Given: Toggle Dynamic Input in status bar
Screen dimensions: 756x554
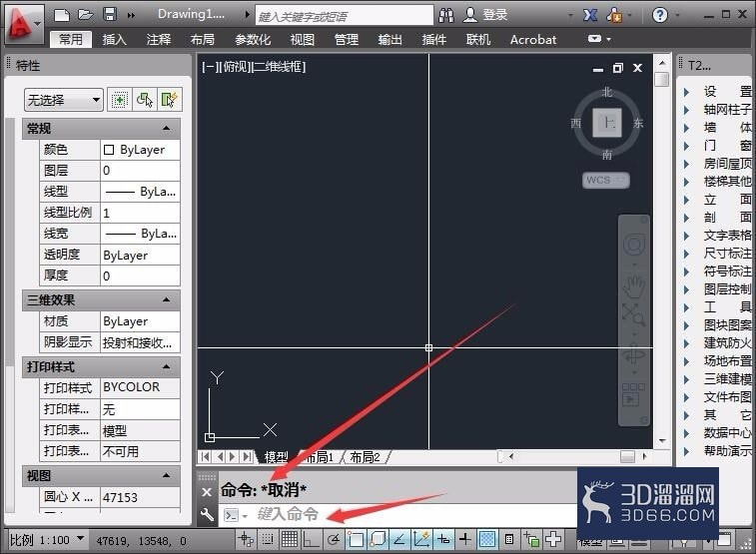Looking at the screenshot, I should [x=443, y=540].
